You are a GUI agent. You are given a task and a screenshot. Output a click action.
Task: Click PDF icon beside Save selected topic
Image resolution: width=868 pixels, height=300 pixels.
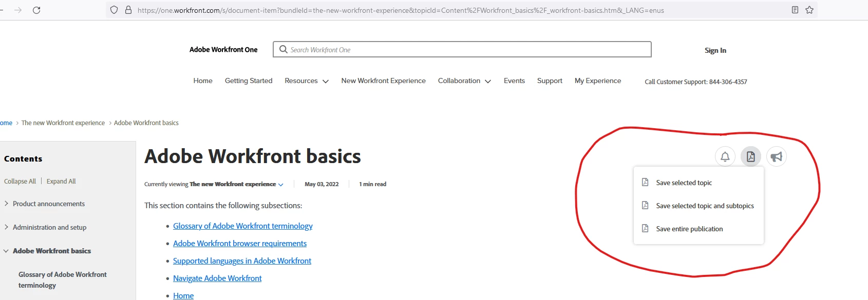[x=645, y=182]
